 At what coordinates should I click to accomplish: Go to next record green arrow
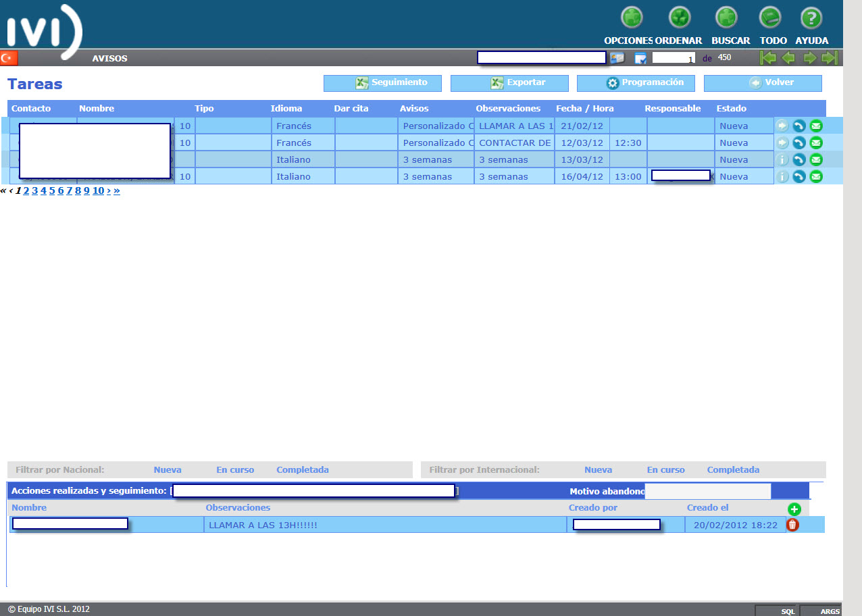click(809, 58)
